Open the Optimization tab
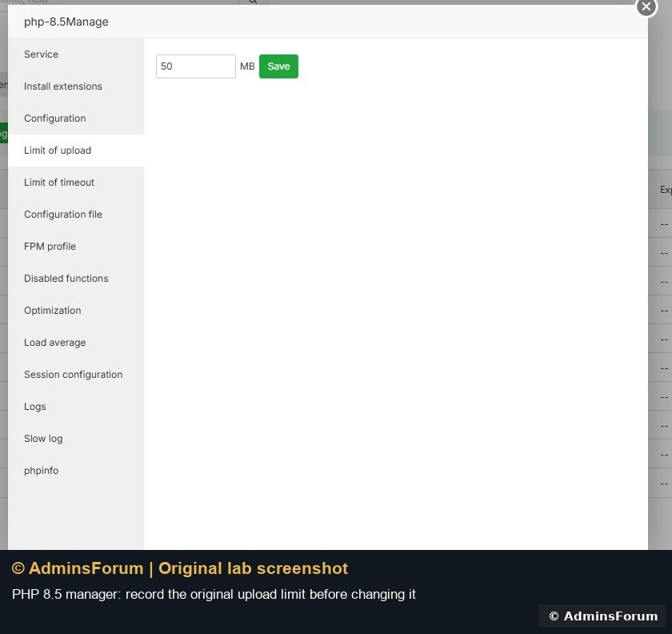The height and width of the screenshot is (634, 672). click(76, 311)
